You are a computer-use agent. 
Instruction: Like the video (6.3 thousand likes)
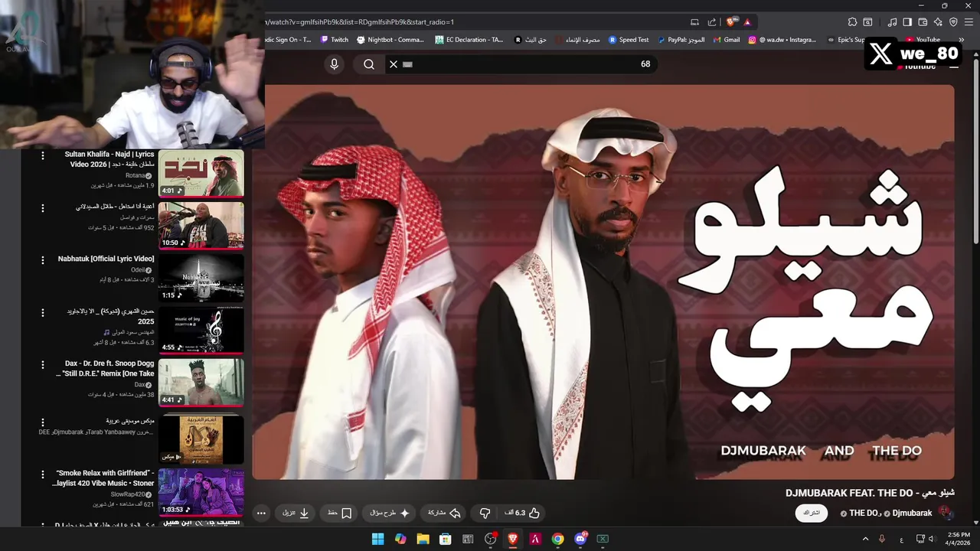point(522,513)
